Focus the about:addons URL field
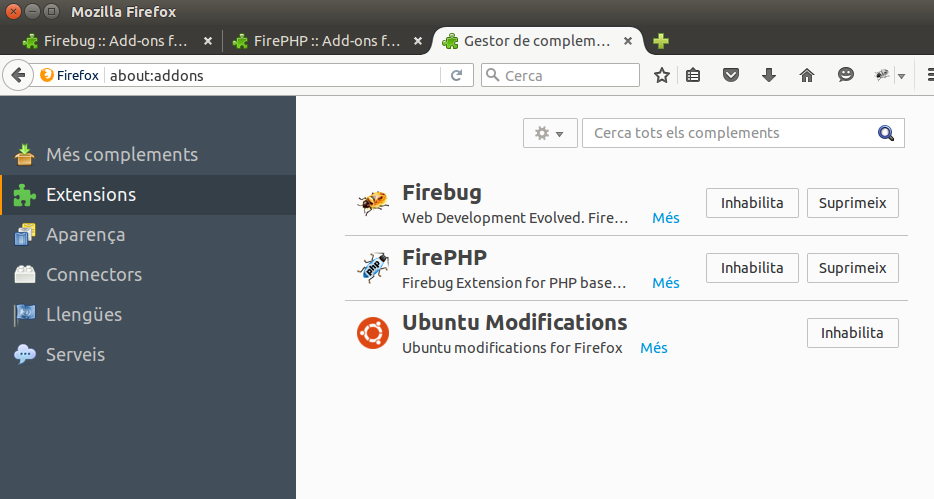The height and width of the screenshot is (499, 934). 273,76
